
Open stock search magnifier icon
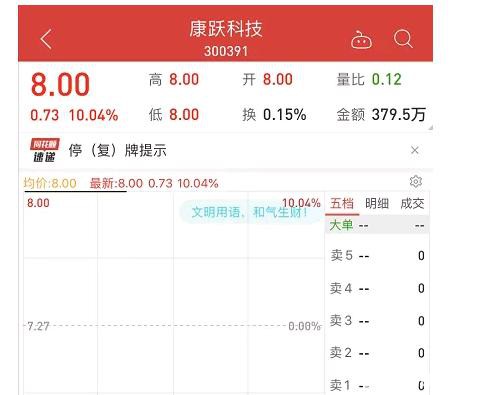(403, 39)
